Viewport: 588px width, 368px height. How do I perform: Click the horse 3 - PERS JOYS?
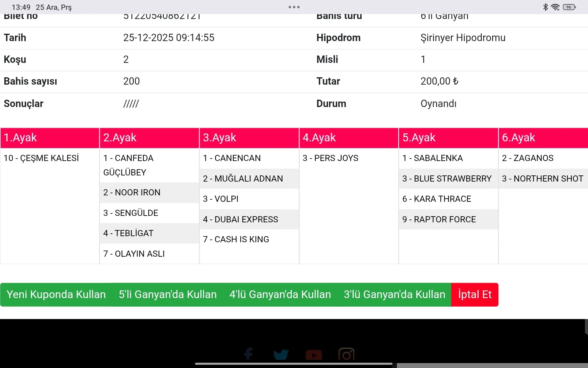pyautogui.click(x=330, y=158)
